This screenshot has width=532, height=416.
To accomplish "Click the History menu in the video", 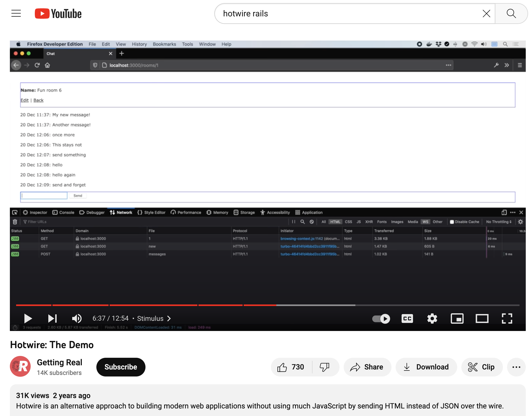I will [139, 44].
